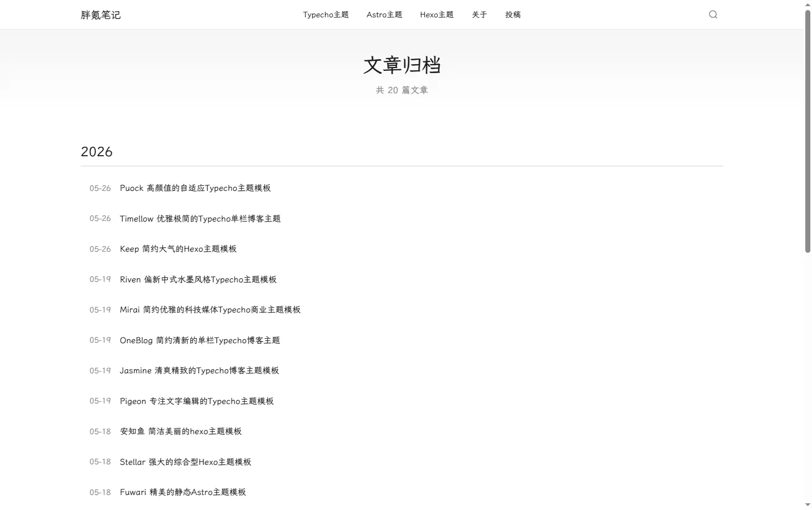This screenshot has width=812, height=510.
Task: Open the Riven 偏新中式水墨风格 article
Action: pyautogui.click(x=198, y=280)
